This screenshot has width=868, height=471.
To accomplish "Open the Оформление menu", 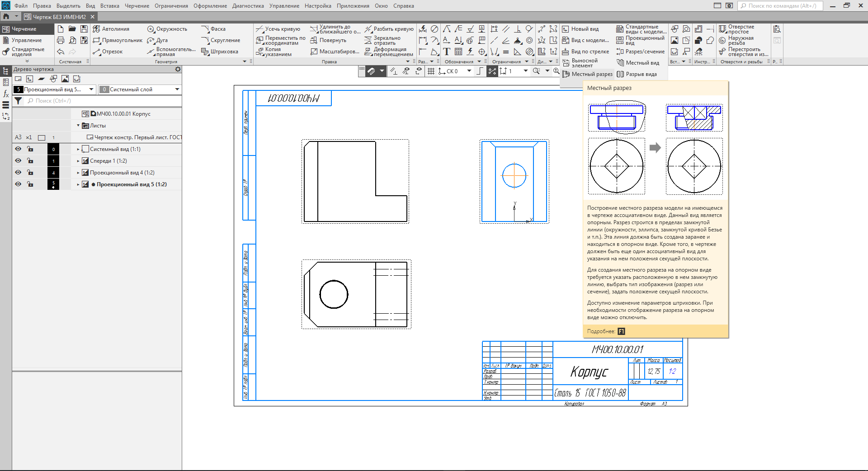I will click(x=210, y=6).
